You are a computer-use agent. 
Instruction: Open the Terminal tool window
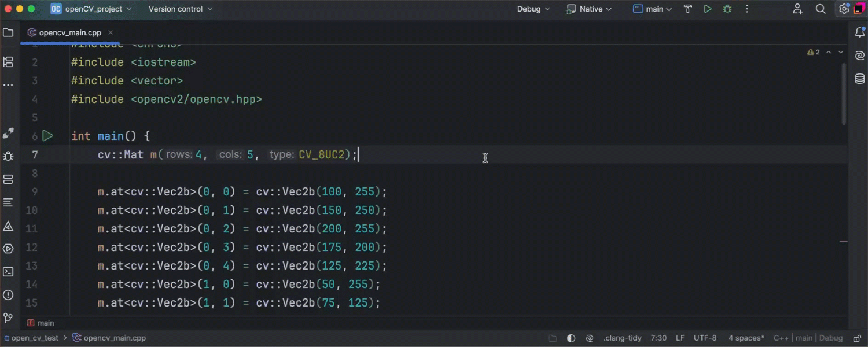pyautogui.click(x=8, y=272)
